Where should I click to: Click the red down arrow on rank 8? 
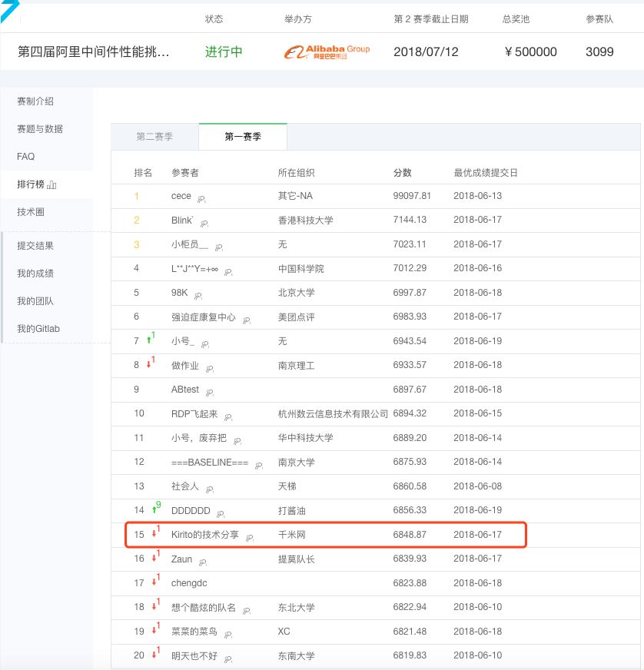(x=149, y=364)
